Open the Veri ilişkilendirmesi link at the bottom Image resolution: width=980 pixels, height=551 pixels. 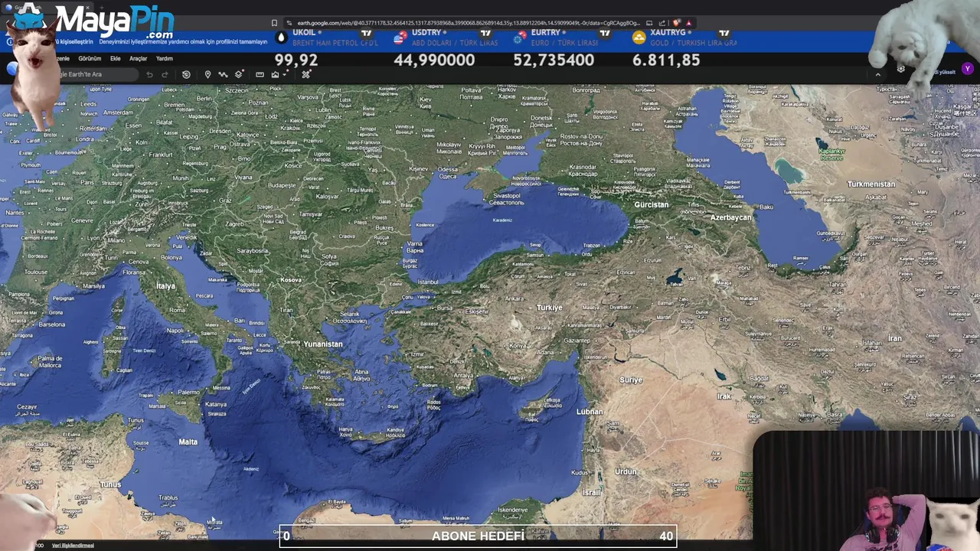[x=73, y=546]
